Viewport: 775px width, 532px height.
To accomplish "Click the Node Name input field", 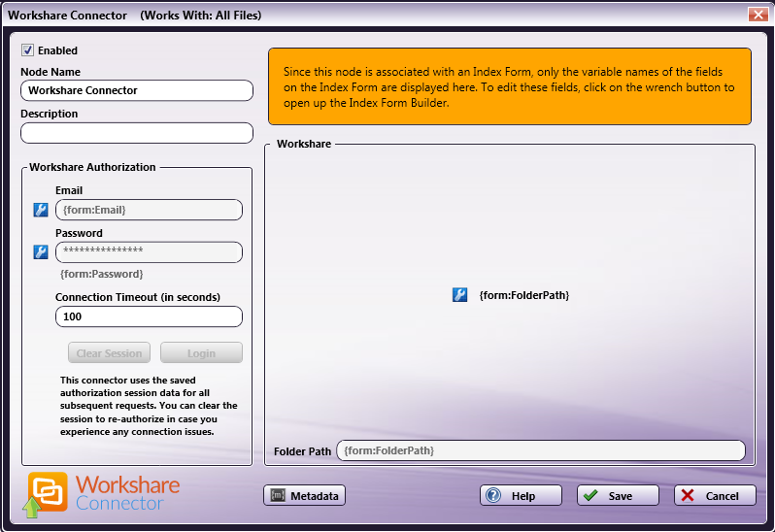I will (137, 90).
